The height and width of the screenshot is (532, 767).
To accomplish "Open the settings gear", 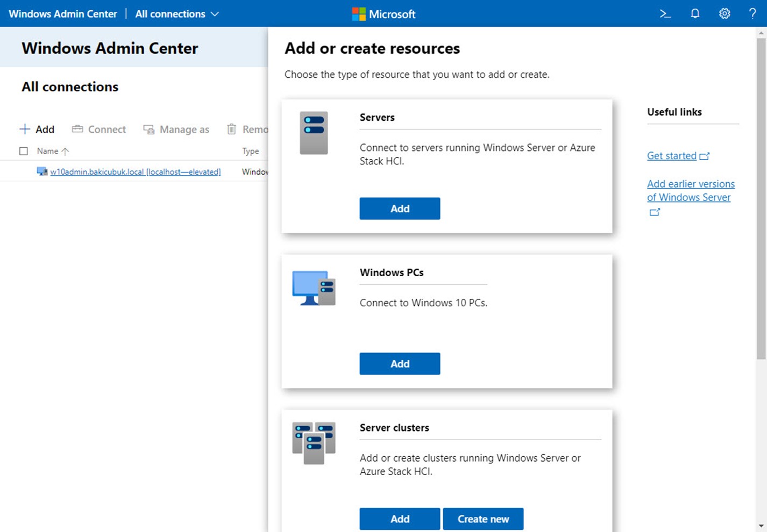I will coord(725,14).
